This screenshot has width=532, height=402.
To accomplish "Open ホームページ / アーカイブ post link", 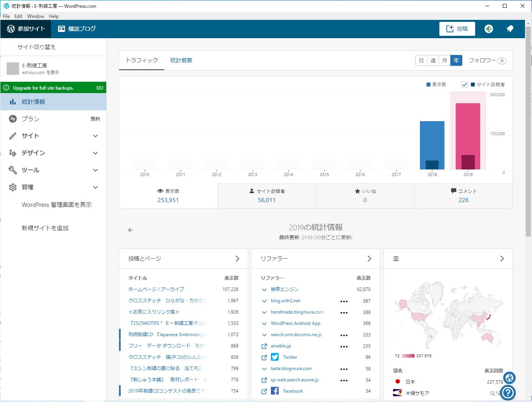I will click(x=156, y=289).
